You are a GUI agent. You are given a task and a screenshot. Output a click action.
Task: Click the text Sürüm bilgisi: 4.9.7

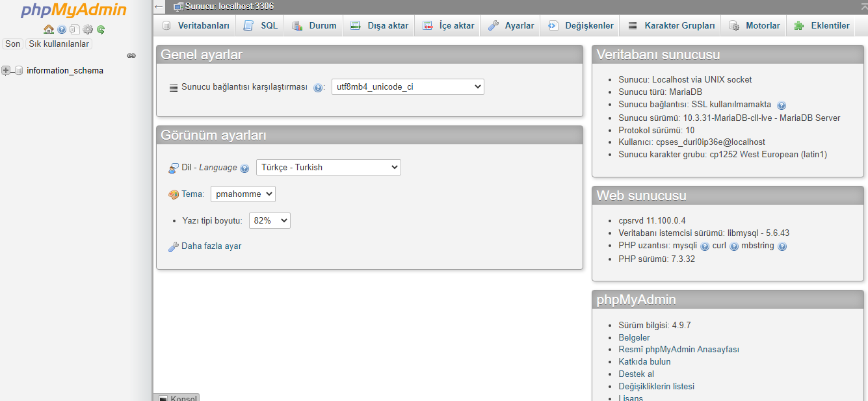pyautogui.click(x=654, y=325)
